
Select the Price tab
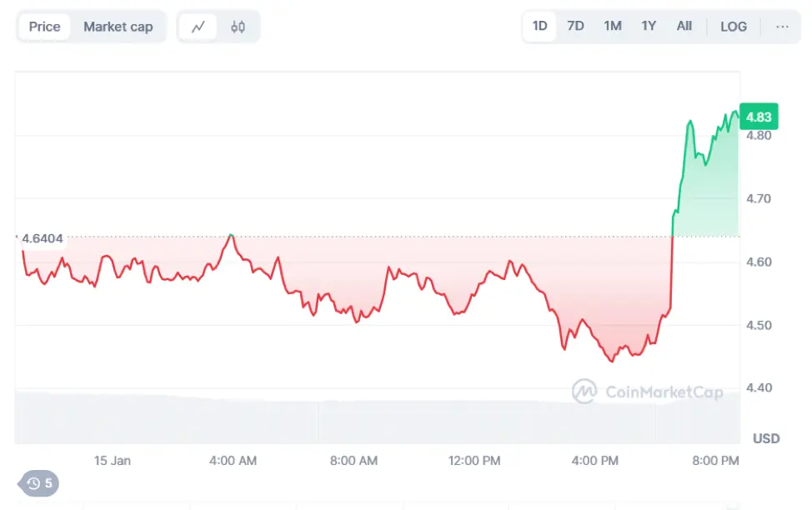(45, 27)
